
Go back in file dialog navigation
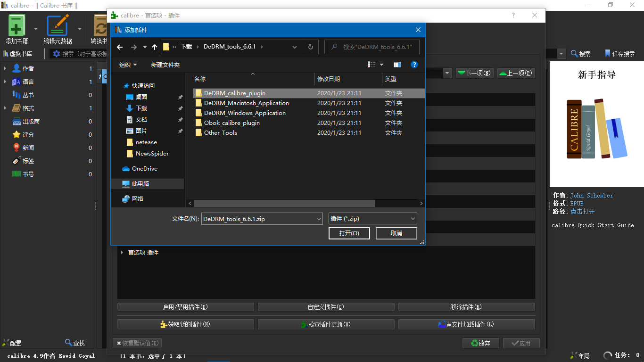click(x=120, y=47)
